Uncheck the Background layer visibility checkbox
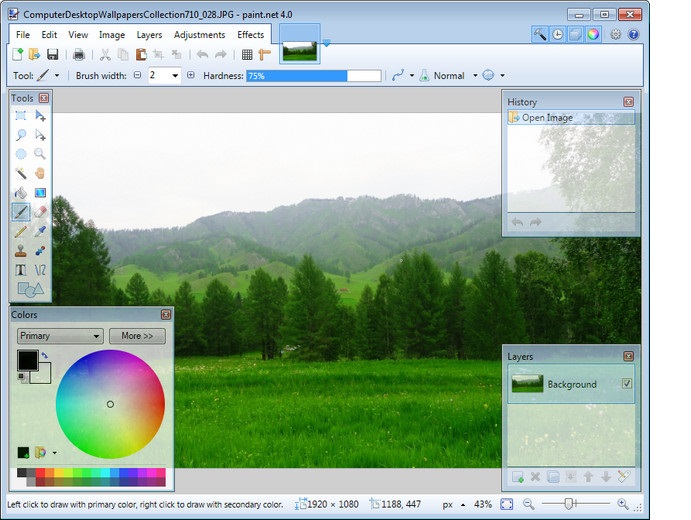691x520 pixels. click(x=627, y=383)
